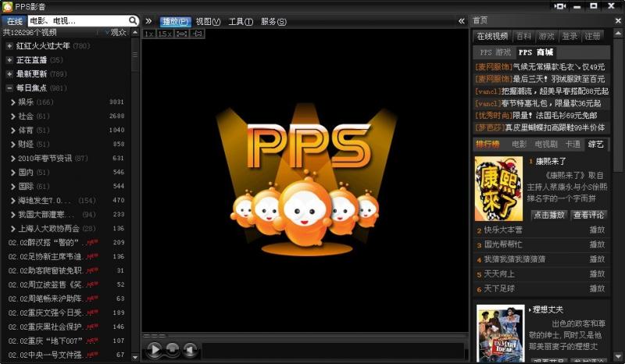The width and height of the screenshot is (625, 364).
Task: Open the 播放(P) menu
Action: pyautogui.click(x=175, y=22)
